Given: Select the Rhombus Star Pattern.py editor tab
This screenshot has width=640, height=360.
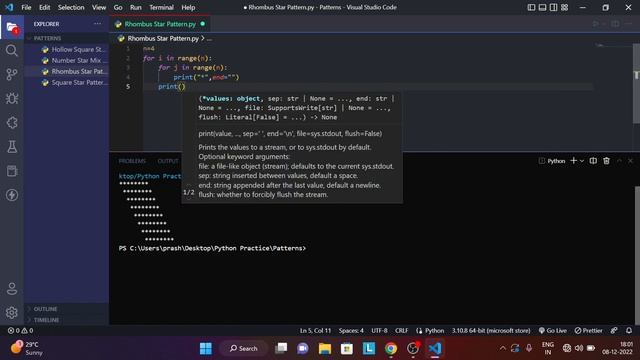Looking at the screenshot, I should click(160, 24).
